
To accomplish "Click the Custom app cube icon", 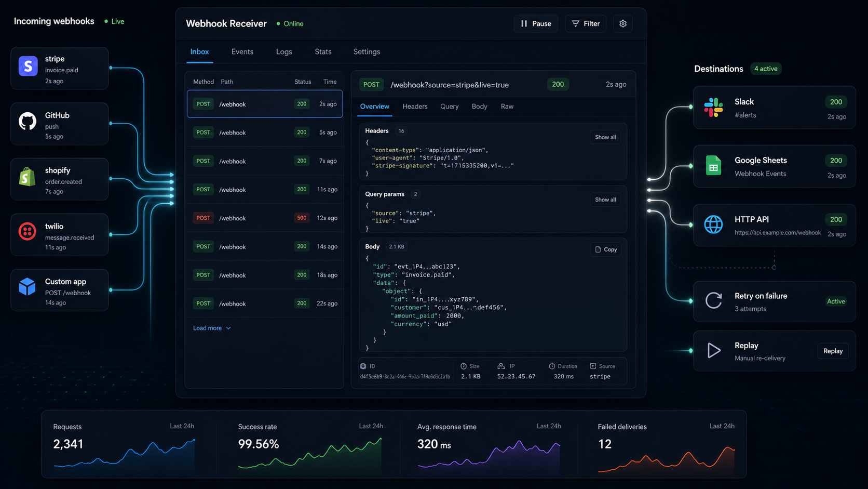I will pyautogui.click(x=27, y=286).
